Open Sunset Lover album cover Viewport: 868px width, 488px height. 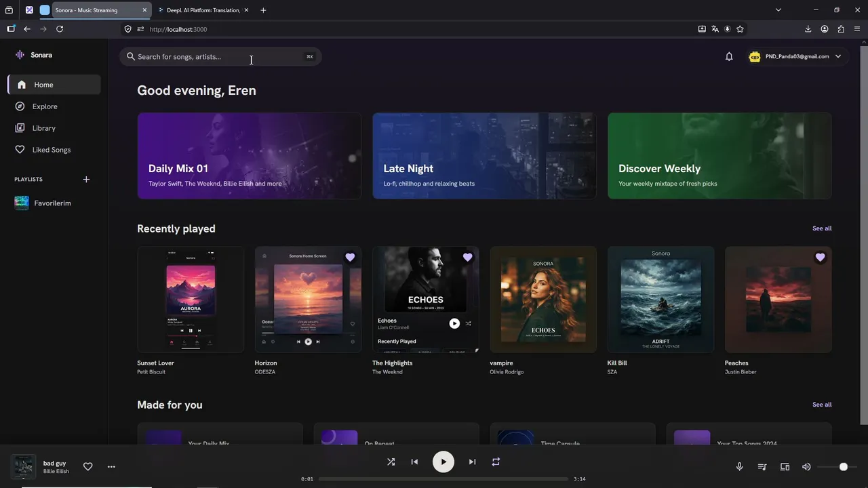click(x=191, y=300)
